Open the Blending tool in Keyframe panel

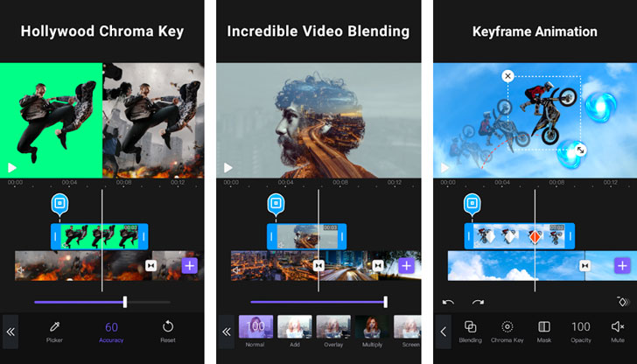[x=471, y=332]
